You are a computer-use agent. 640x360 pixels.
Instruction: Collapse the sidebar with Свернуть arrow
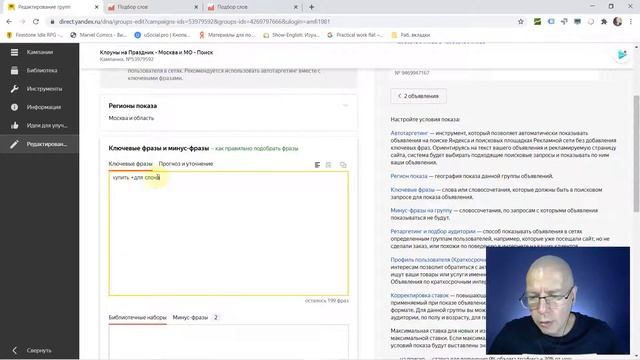point(14,350)
